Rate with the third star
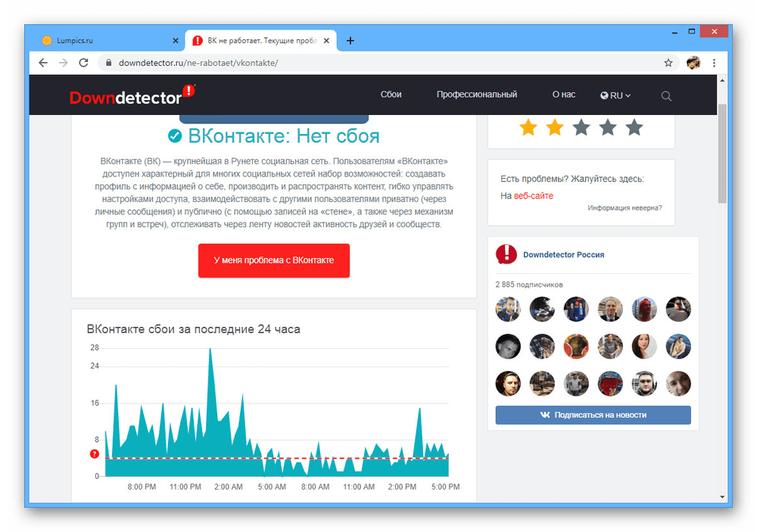The height and width of the screenshot is (532, 757). click(581, 128)
